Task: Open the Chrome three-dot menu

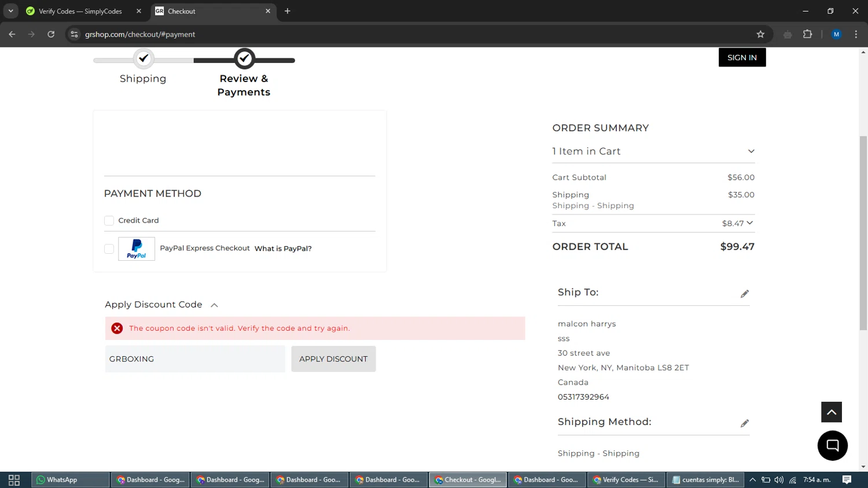Action: (x=856, y=34)
